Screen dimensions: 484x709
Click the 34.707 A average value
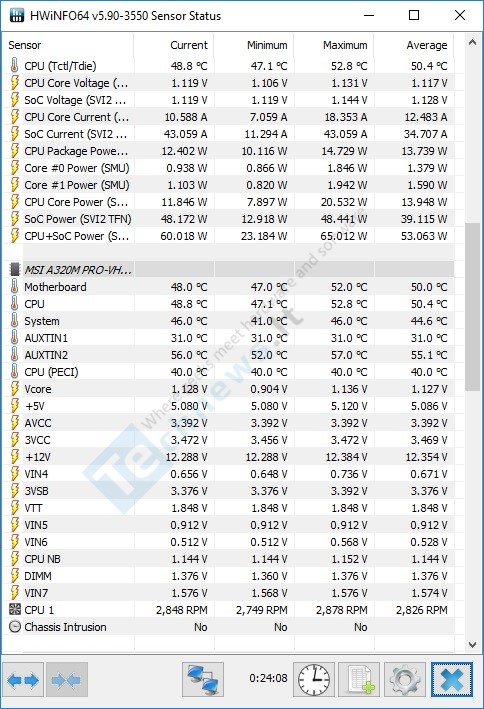426,134
